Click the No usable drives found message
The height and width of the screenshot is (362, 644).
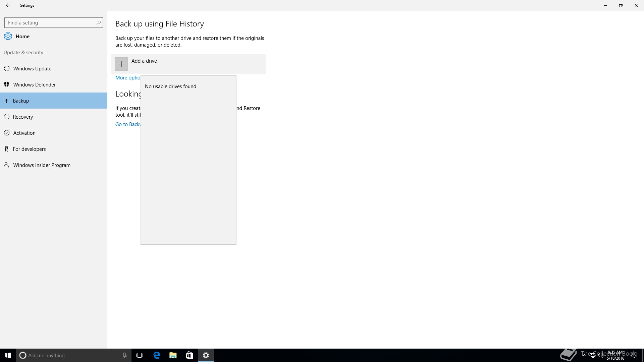coord(170,86)
